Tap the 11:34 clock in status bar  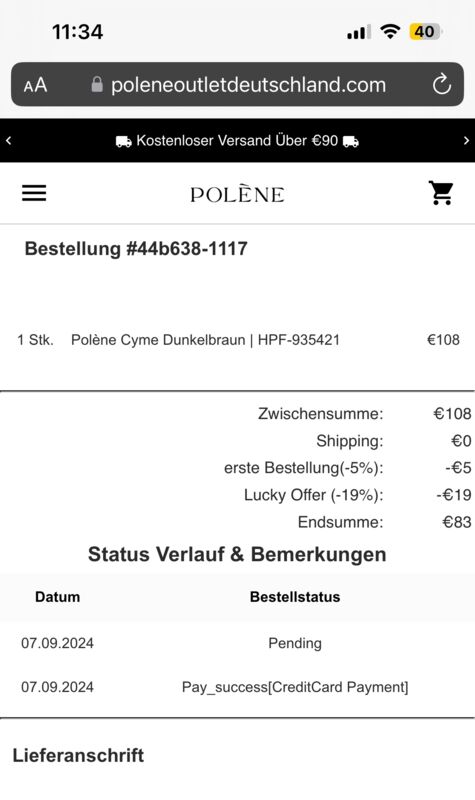(x=78, y=32)
